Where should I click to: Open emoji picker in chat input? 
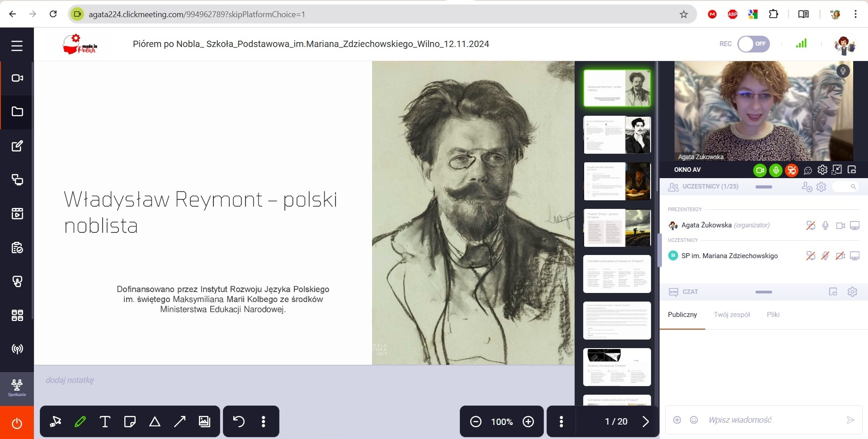point(694,420)
